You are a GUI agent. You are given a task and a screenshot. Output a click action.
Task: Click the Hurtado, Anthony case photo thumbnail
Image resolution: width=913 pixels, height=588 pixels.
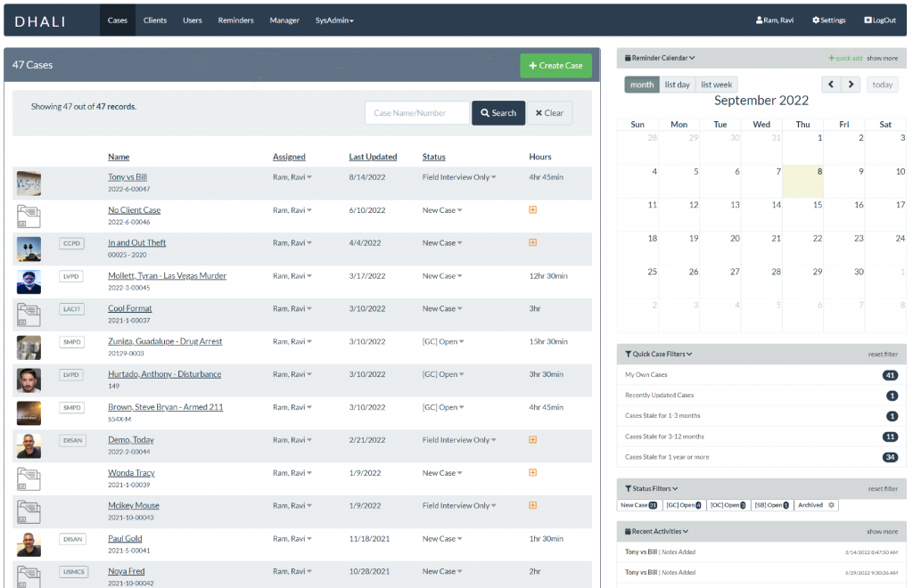click(29, 380)
